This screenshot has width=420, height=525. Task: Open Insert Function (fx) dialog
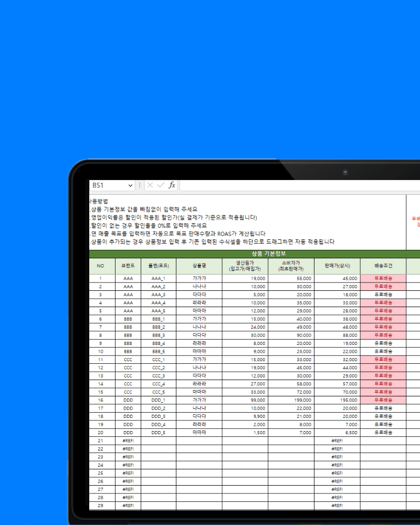coord(172,185)
